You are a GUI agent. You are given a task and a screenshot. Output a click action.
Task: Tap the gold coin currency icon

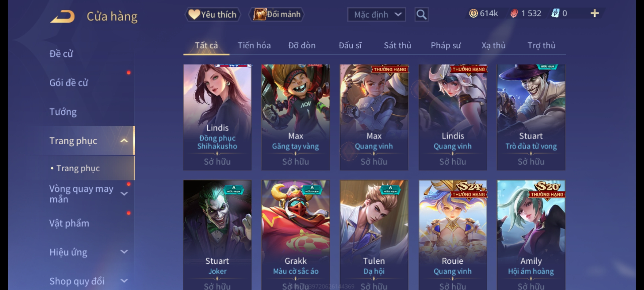point(473,13)
